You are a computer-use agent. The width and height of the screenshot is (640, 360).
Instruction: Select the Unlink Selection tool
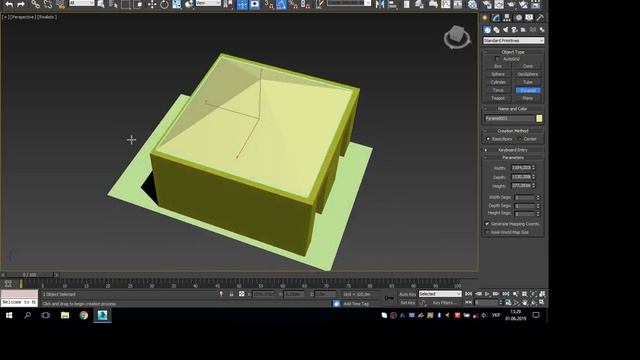[48, 4]
